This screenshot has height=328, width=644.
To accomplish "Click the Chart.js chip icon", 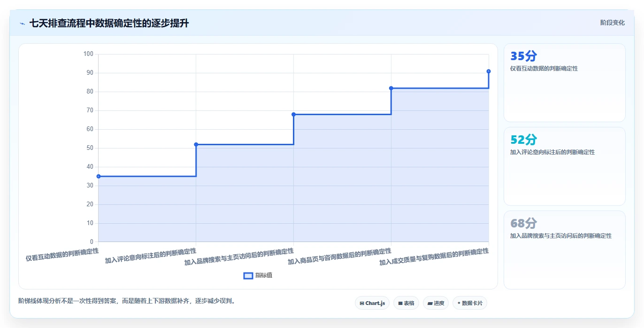I will coord(362,304).
